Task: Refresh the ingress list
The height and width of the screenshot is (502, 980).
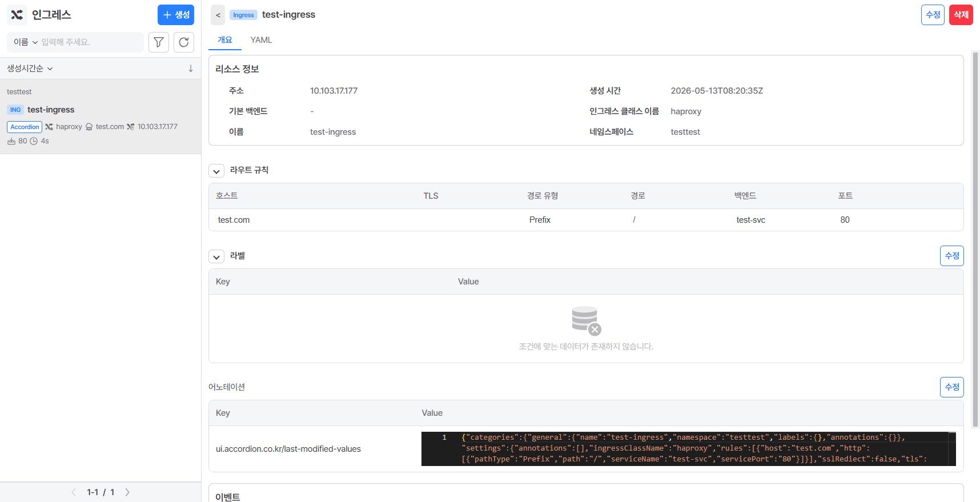Action: 184,42
